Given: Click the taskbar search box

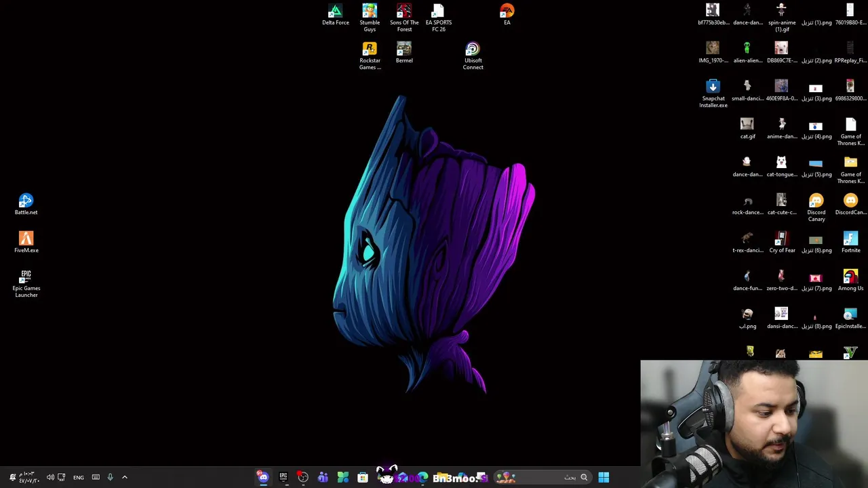Looking at the screenshot, I should point(544,477).
